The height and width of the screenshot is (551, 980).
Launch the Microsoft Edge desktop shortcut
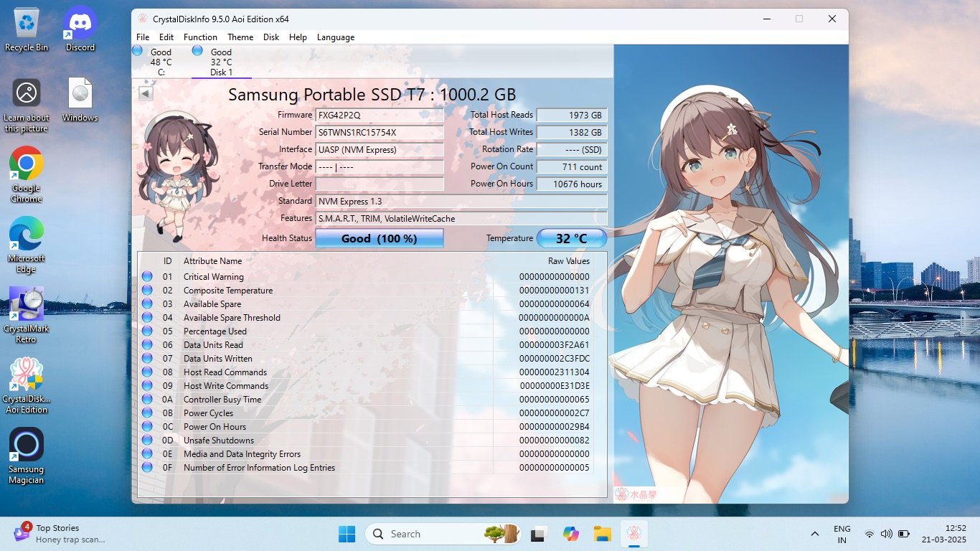[27, 245]
